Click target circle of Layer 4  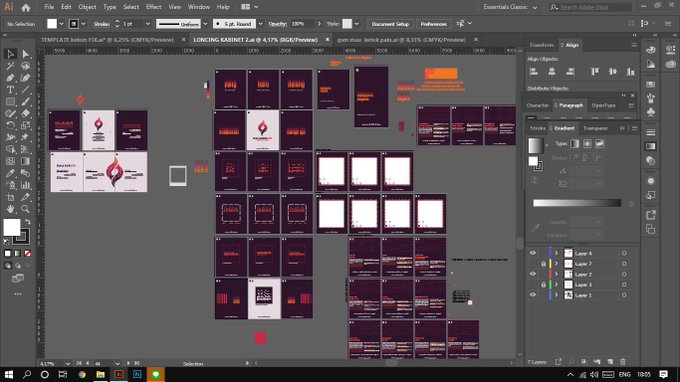pyautogui.click(x=624, y=253)
